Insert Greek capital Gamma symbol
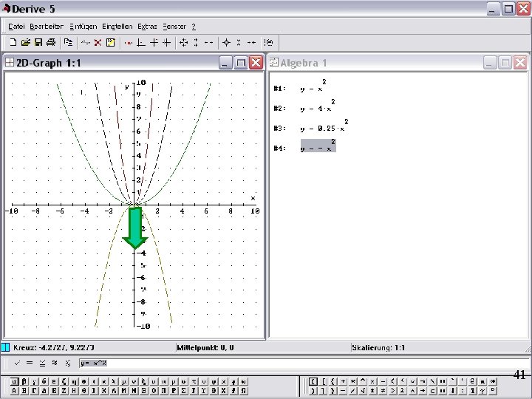 coord(34,391)
